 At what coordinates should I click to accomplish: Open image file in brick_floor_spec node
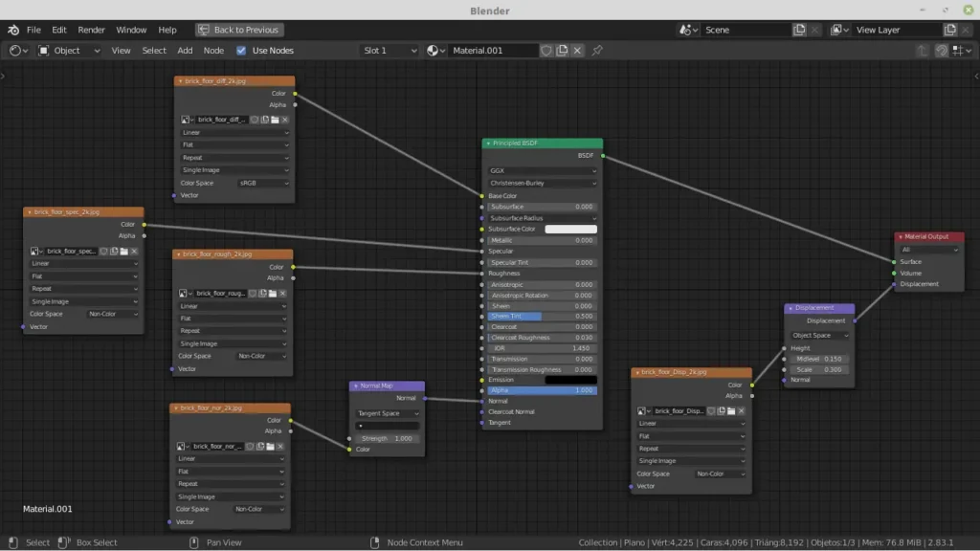[123, 252]
